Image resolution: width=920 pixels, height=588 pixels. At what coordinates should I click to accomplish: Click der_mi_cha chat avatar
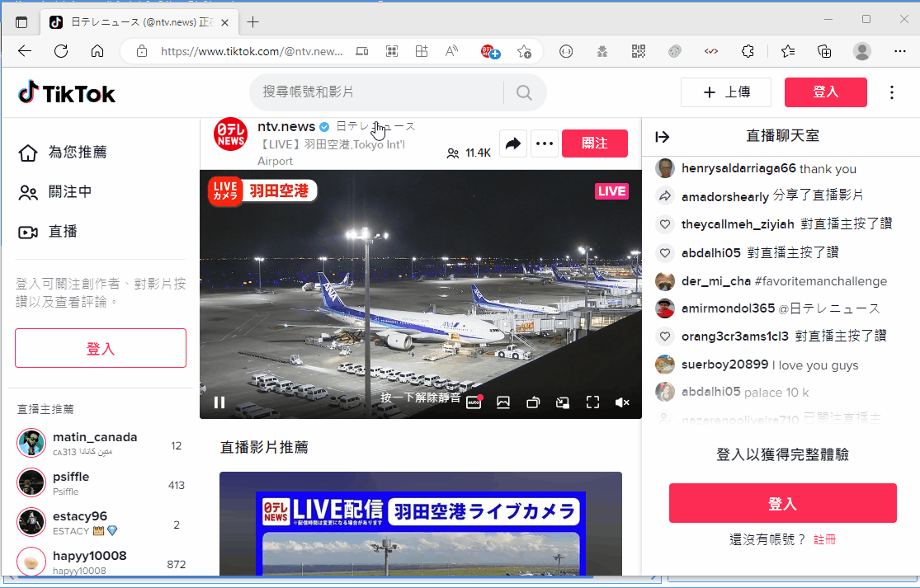click(665, 281)
